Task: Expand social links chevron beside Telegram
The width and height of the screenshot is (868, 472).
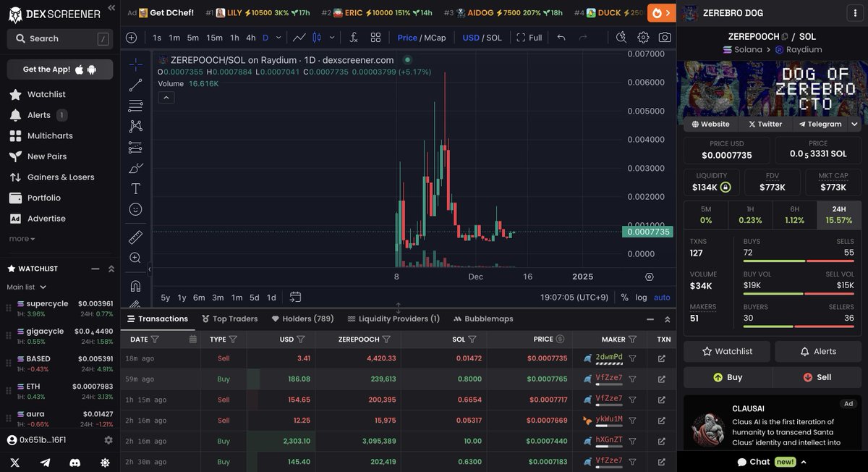Action: click(854, 124)
